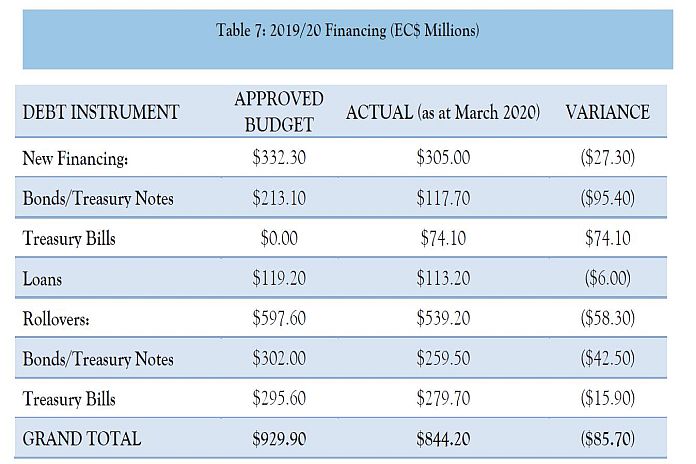Select the $844.20 grand total actual
The image size is (696, 464).
pos(443,439)
